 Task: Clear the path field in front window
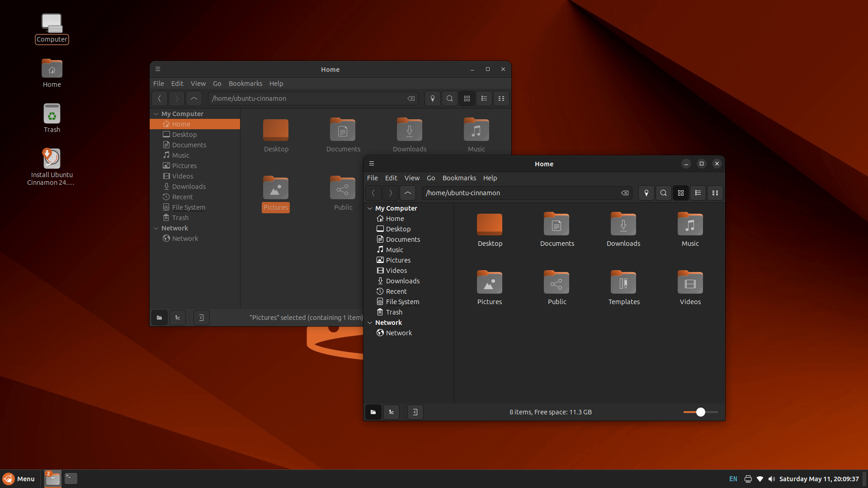[x=625, y=193]
